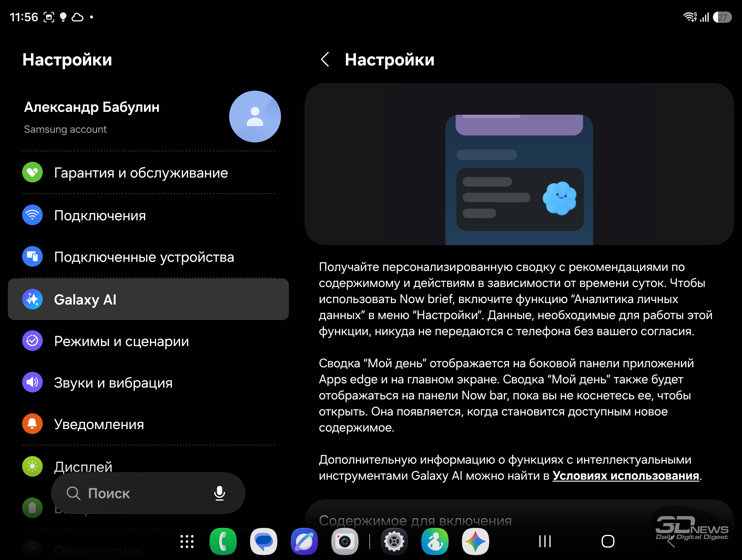
Task: Open Samsung Internet browser from the taskbar
Action: tap(304, 541)
